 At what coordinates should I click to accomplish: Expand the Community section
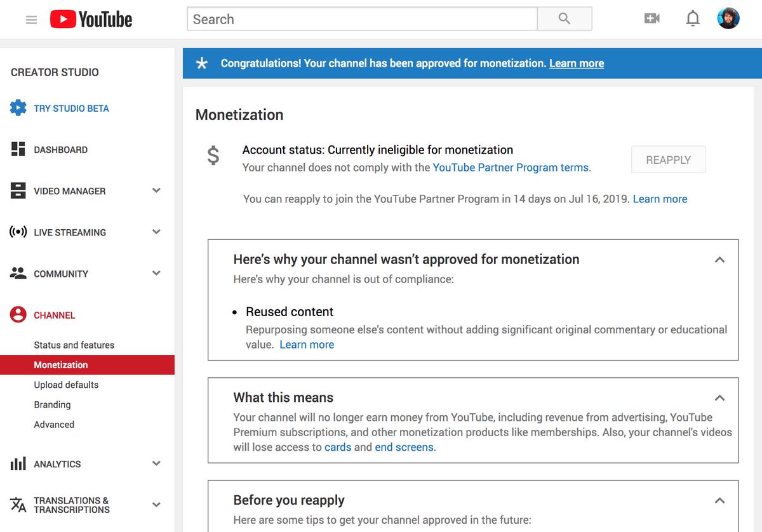(x=156, y=273)
